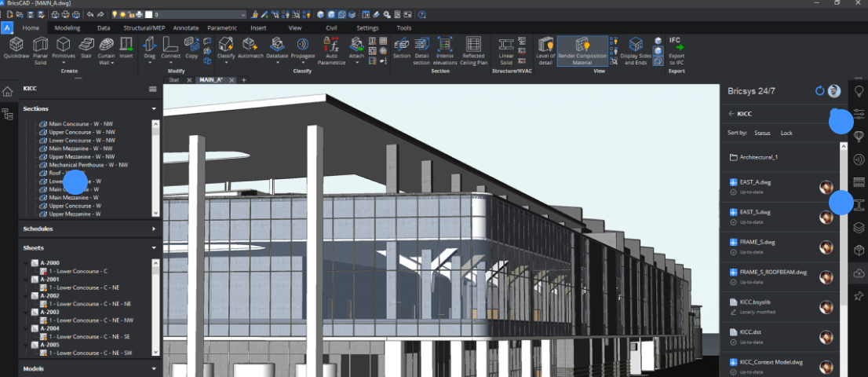Switch to the Structural/MEP ribbon tab
Screen dimensions: 868x377
144,27
